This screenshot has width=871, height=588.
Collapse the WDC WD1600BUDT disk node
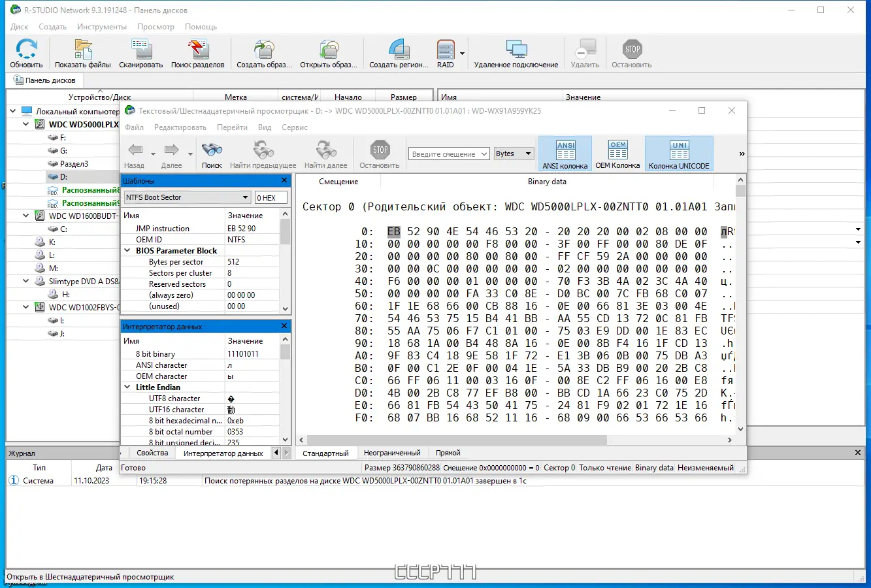(x=25, y=216)
